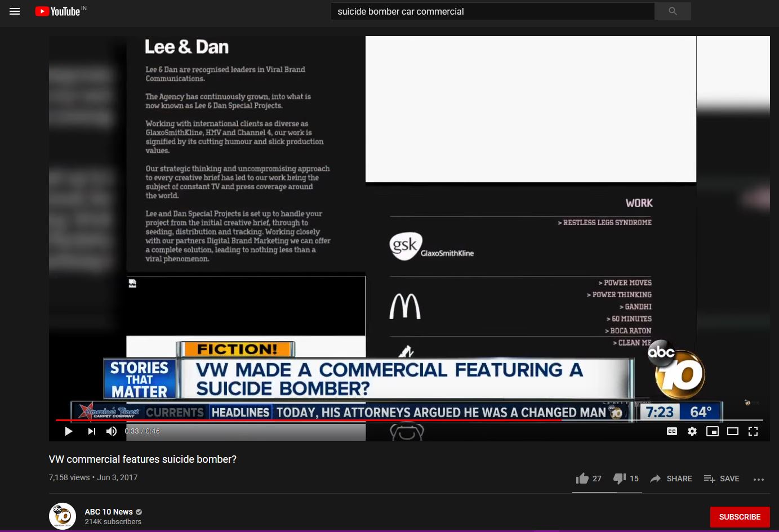Open the ABC 10 News channel name
The height and width of the screenshot is (532, 779).
click(109, 512)
